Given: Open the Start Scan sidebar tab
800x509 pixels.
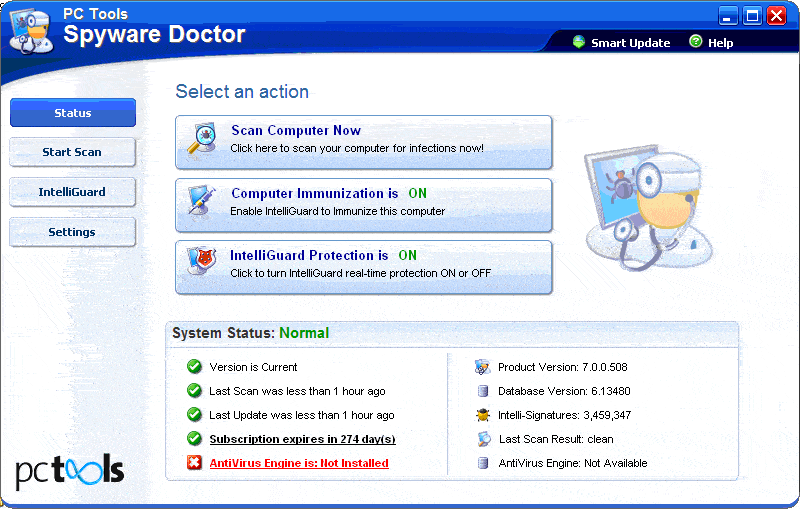Looking at the screenshot, I should [73, 152].
